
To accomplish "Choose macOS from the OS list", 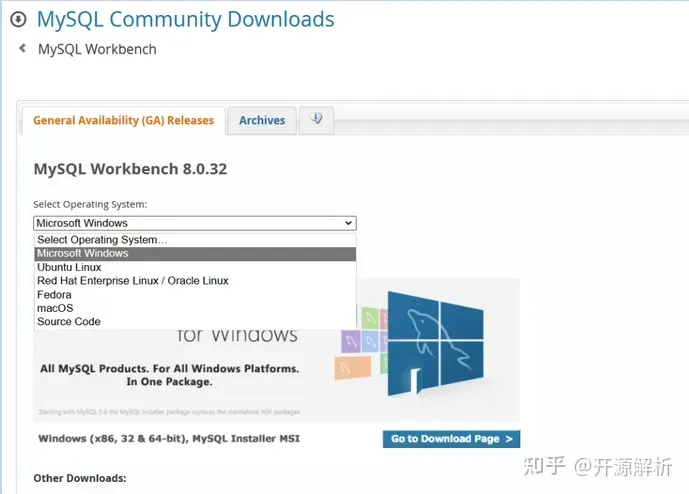I will pyautogui.click(x=195, y=308).
